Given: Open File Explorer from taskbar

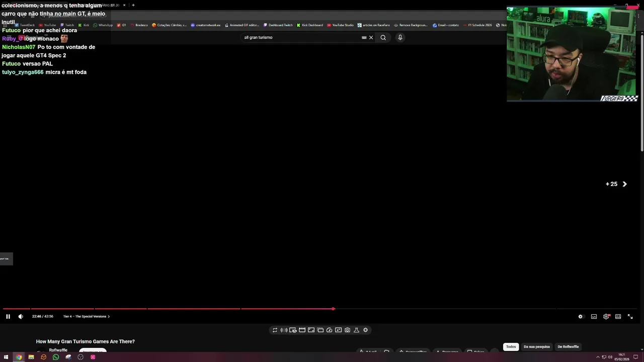Looking at the screenshot, I should (x=31, y=357).
